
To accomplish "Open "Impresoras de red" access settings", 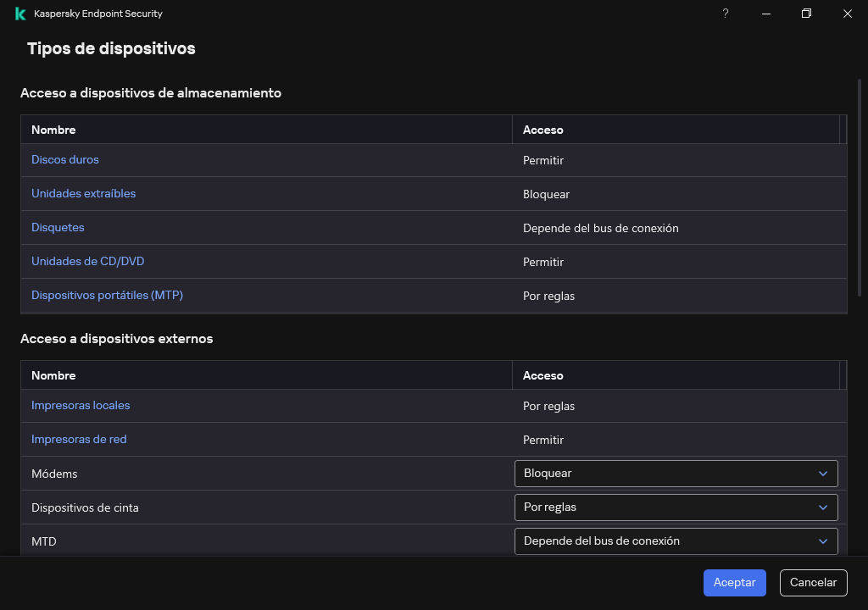I will coord(79,439).
